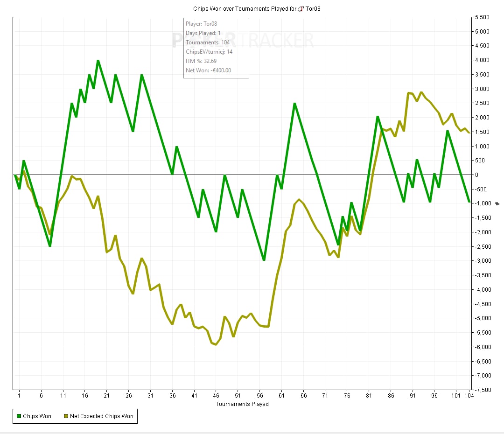Click the PokerTracker watermark in the chart
Image resolution: width=504 pixels, height=434 pixels.
tap(243, 41)
